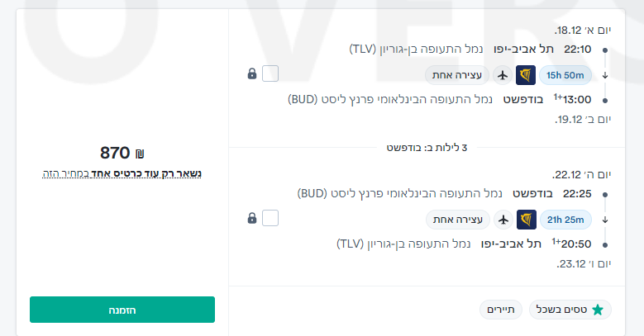The height and width of the screenshot is (336, 644).
Task: Click the 870 ₪ price
Action: (x=122, y=153)
